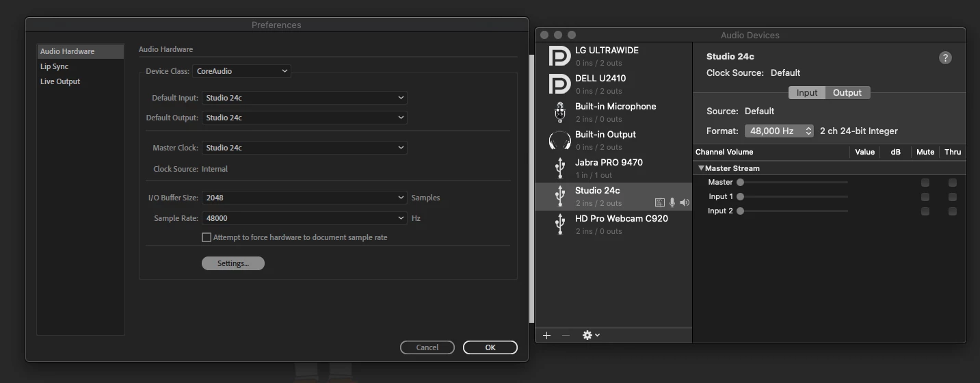Select Jabra PRO 9470 in device list
Viewport: 980px width, 383px height.
(x=613, y=168)
